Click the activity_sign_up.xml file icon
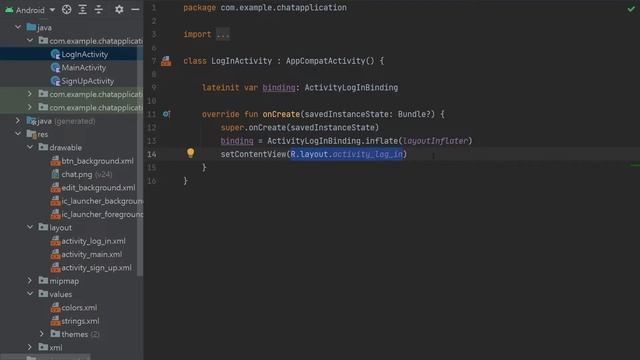640x360 pixels. (56, 268)
